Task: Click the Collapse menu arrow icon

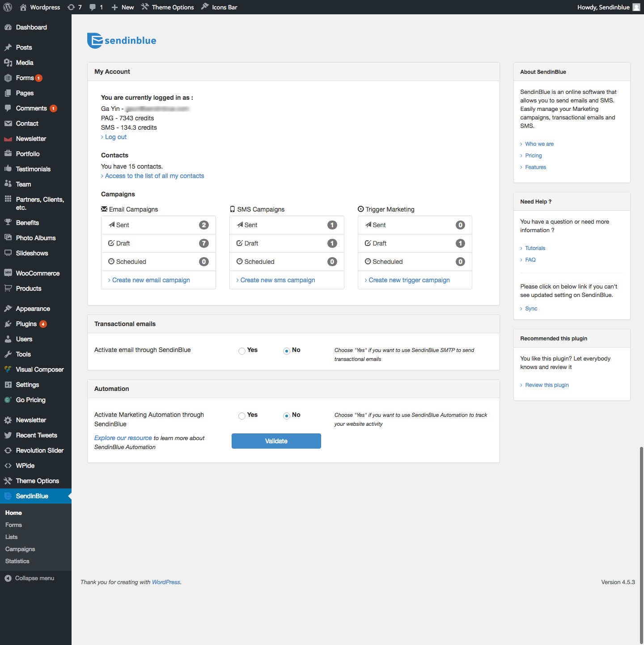Action: click(x=8, y=578)
